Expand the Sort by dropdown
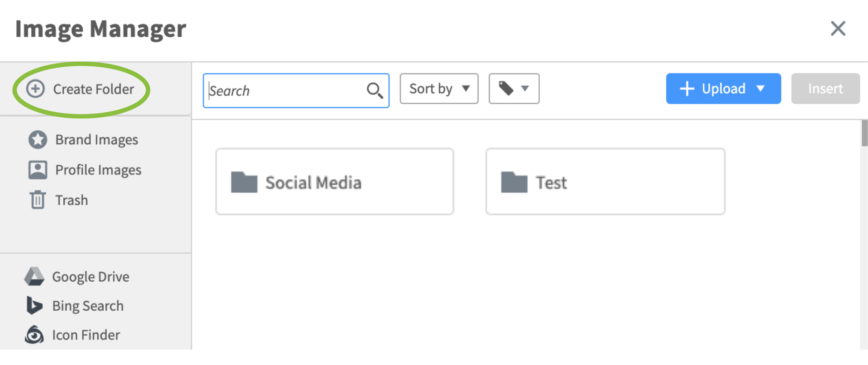Image resolution: width=868 pixels, height=365 pixels. tap(439, 88)
